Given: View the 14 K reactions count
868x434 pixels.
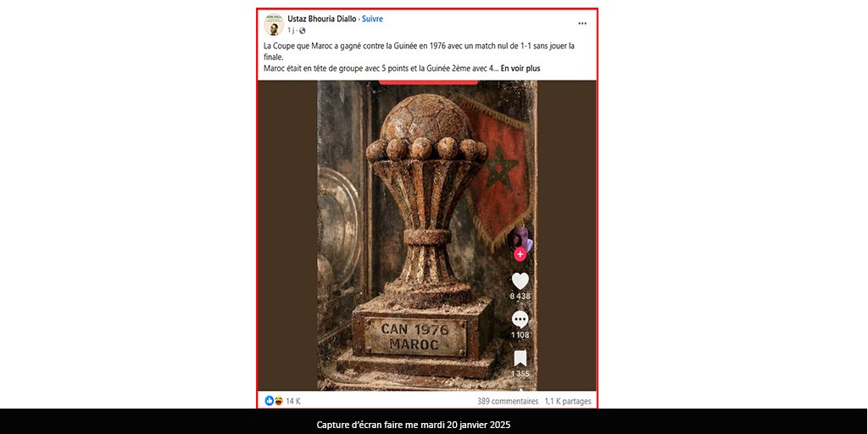Looking at the screenshot, I should click(x=293, y=401).
